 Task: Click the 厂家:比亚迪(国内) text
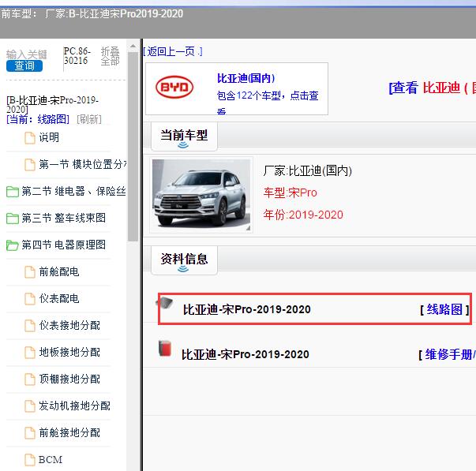click(308, 171)
